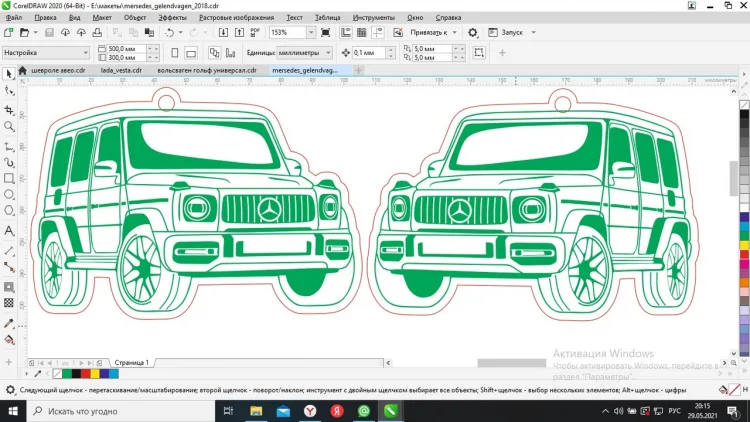Viewport: 750px width, 422px height.
Task: Open the Эффекты menu
Action: 173,18
